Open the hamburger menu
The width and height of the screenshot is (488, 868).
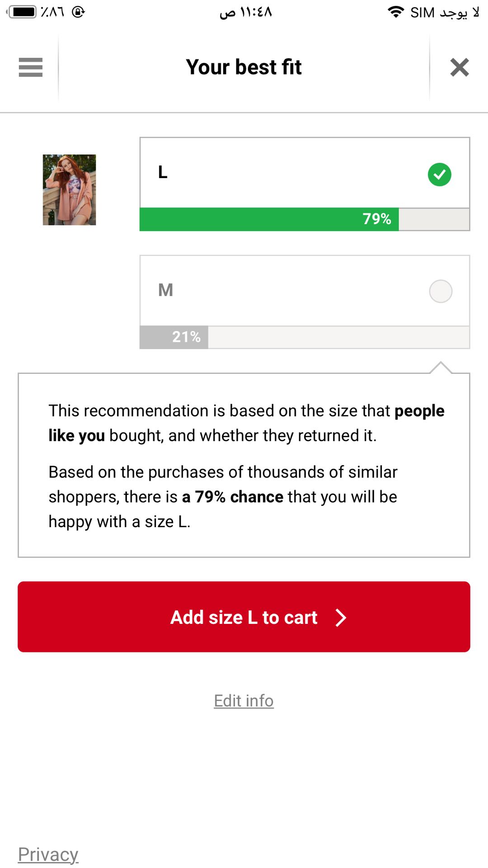coord(30,67)
